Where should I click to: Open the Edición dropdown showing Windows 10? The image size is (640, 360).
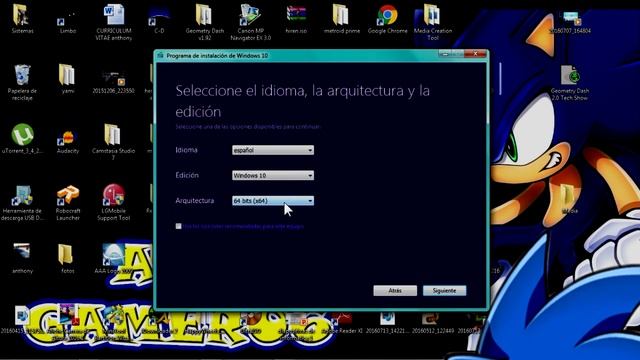point(273,176)
